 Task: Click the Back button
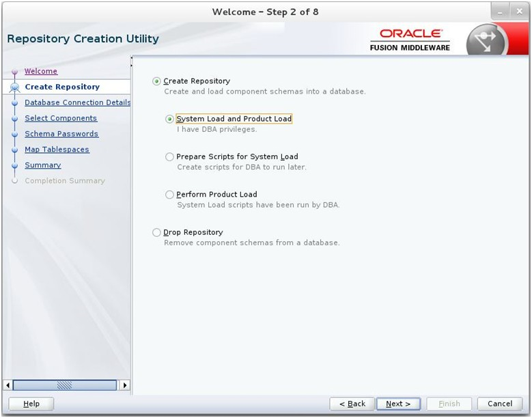(x=352, y=404)
